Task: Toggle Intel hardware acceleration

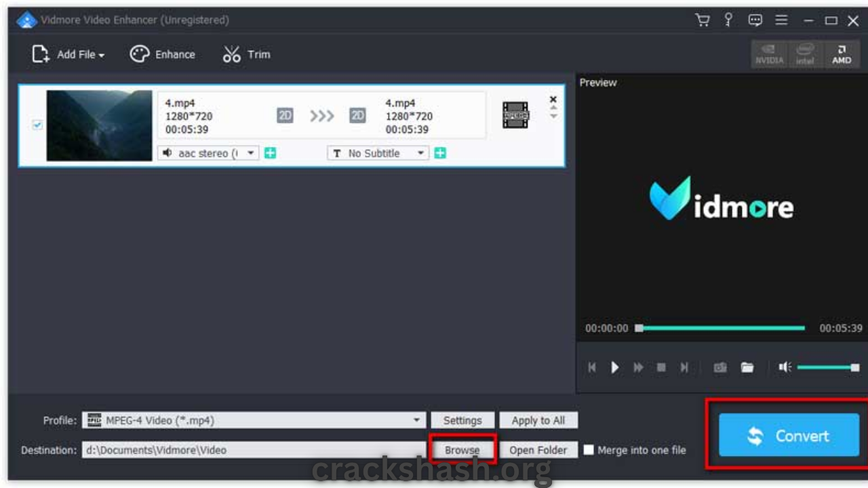Action: point(805,54)
